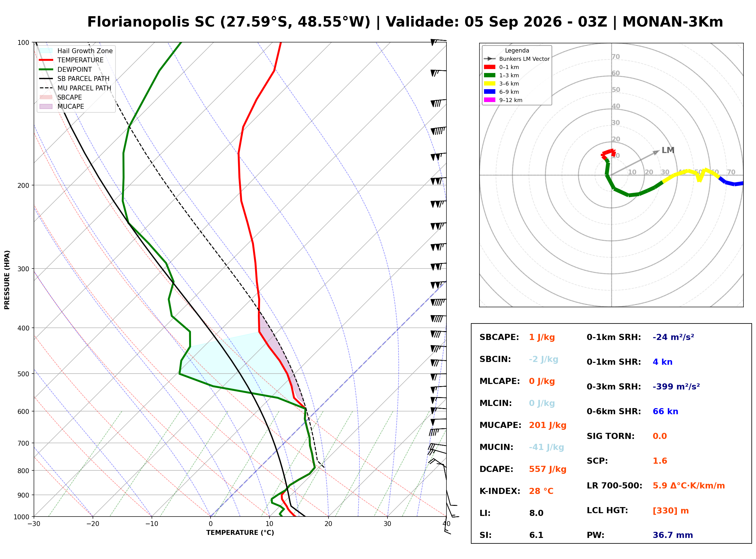This screenshot has height=559, width=756.
Task: Click the chart title Florianopolis SC
Action: 151,22
